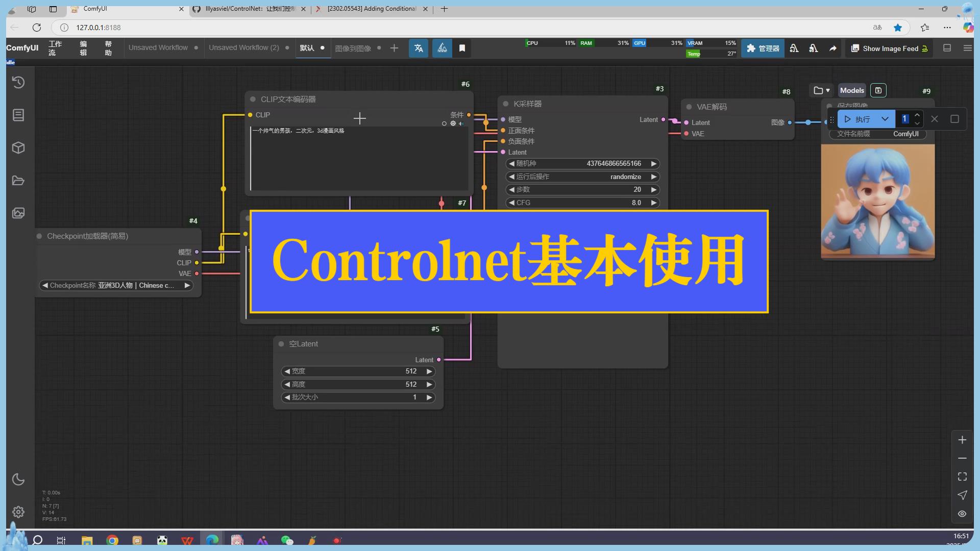Collapse VAE解码 node via dot
Viewport: 980px width, 551px height.
tap(689, 107)
